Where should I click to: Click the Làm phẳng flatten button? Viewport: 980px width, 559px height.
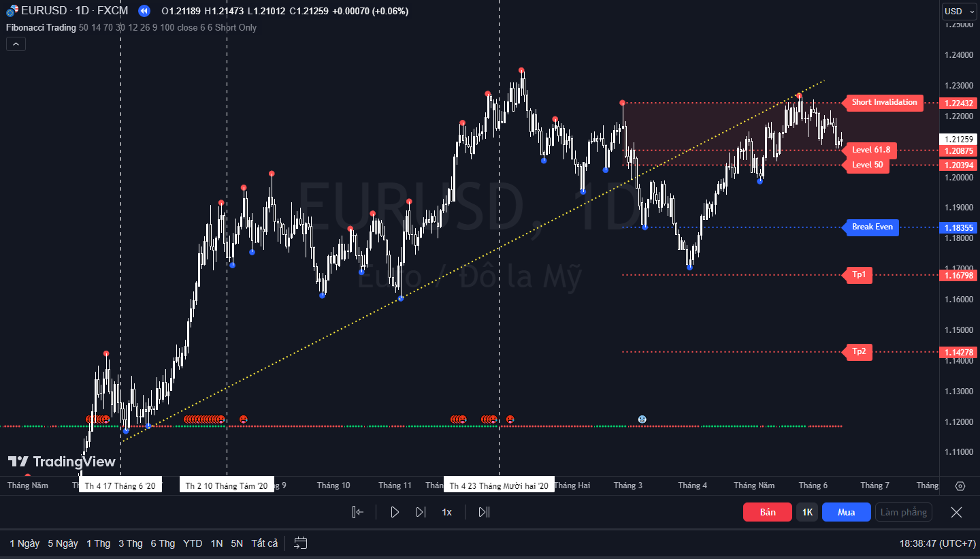[x=904, y=512]
